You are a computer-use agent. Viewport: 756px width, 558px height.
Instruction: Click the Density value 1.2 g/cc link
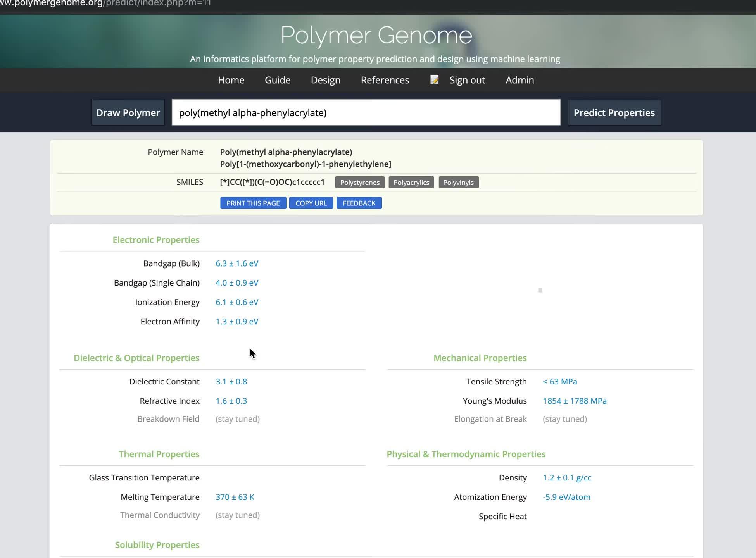[x=567, y=477]
